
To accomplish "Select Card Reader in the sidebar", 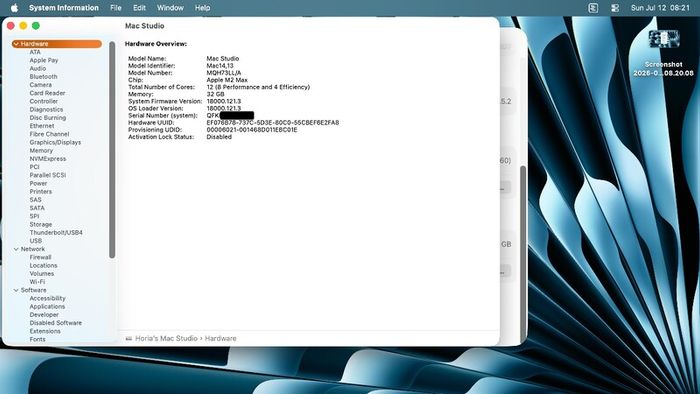I will (47, 93).
